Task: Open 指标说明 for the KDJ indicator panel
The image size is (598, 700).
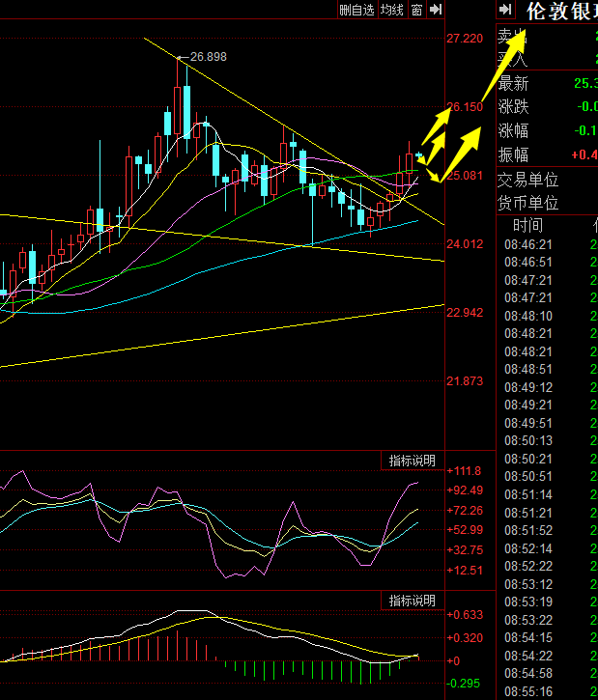Action: click(412, 461)
